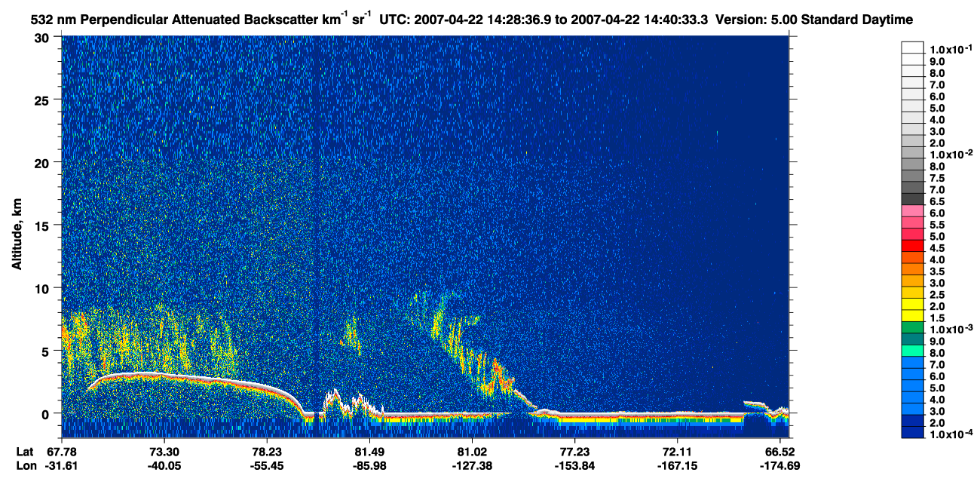Image resolution: width=980 pixels, height=503 pixels.
Task: Click 'Version: 5.00 Standard Daytime' text
Action: click(x=814, y=20)
